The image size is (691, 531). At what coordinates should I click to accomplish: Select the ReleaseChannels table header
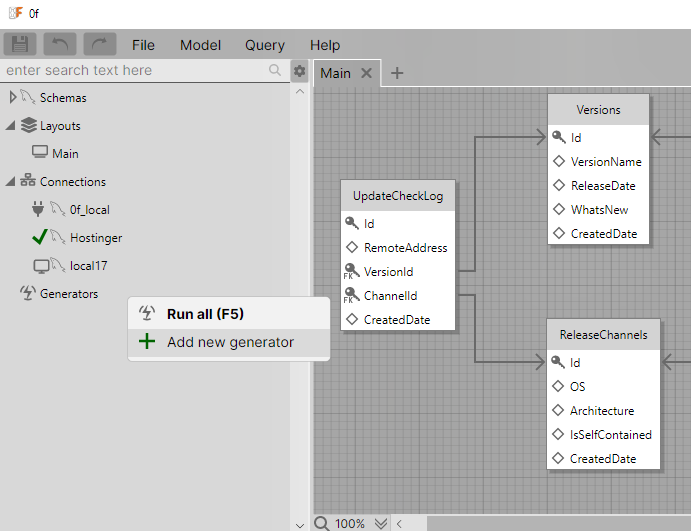[603, 335]
